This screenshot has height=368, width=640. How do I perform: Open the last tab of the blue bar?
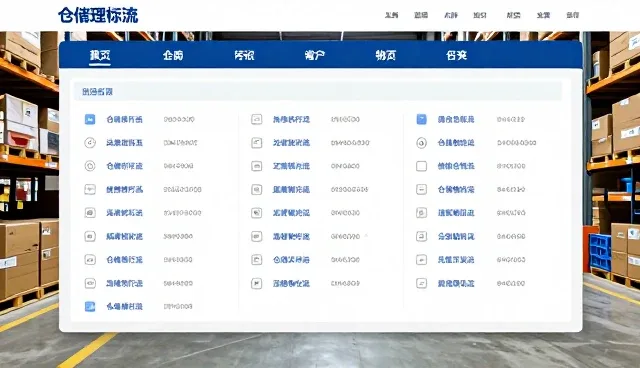click(456, 55)
